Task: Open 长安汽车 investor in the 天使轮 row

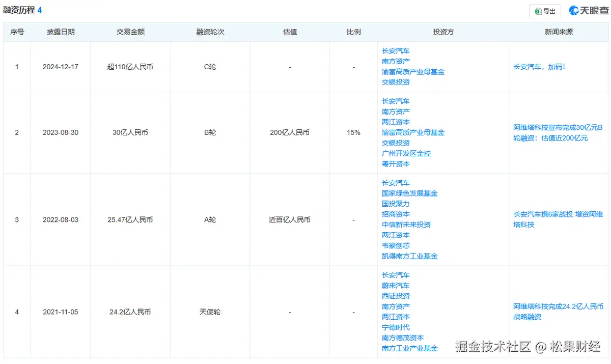Action: click(396, 275)
